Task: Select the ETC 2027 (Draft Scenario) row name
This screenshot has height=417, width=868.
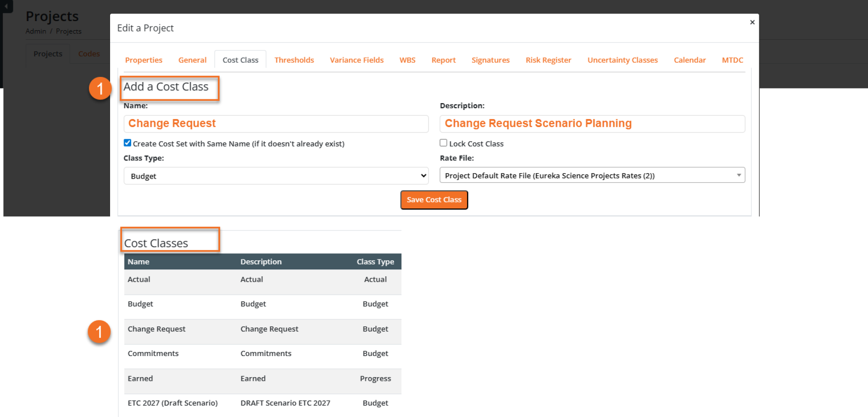Action: click(172, 403)
